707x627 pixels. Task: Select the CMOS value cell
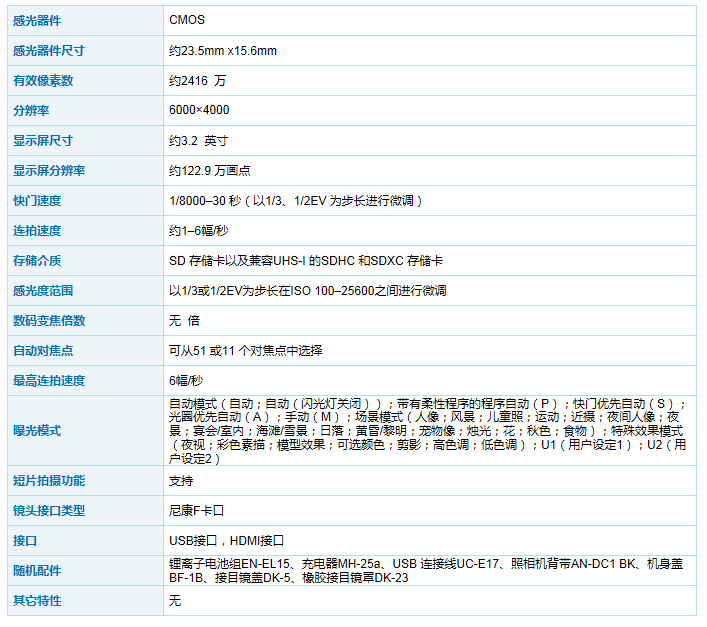[x=187, y=20]
